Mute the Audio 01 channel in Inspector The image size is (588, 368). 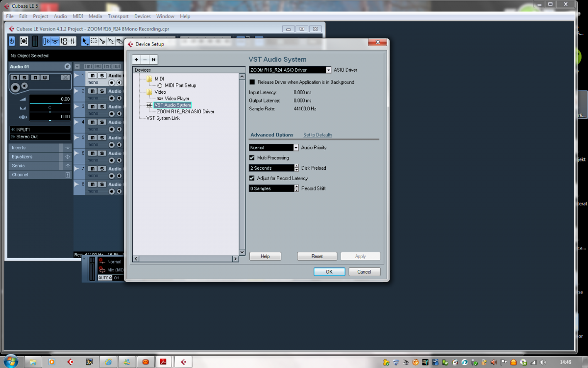click(14, 78)
